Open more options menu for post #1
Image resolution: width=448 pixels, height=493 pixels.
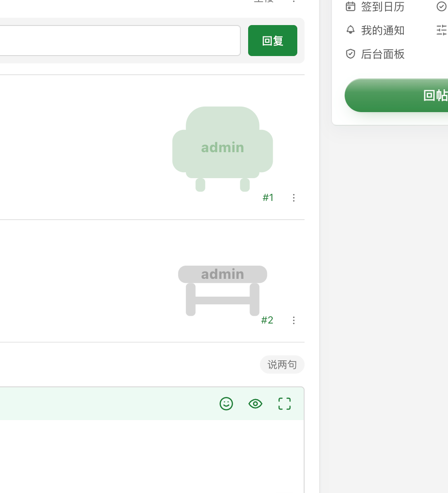click(294, 198)
